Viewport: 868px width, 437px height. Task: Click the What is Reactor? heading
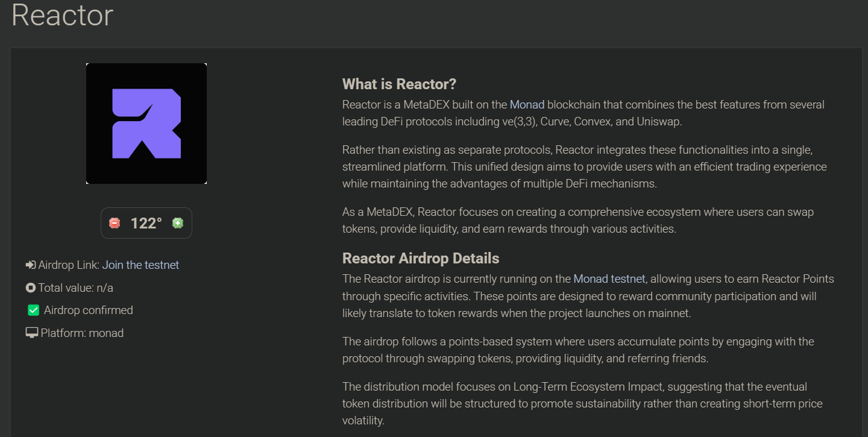400,84
